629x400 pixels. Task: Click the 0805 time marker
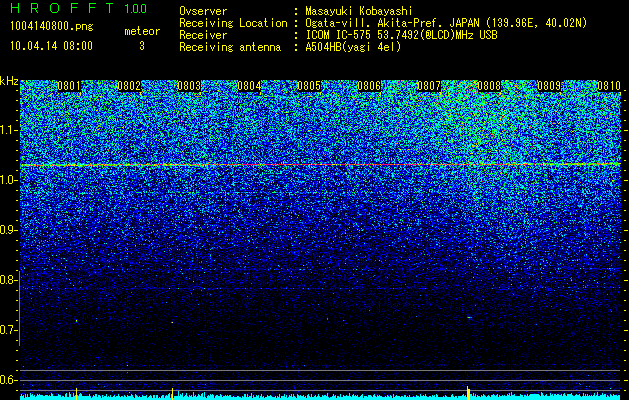point(309,86)
